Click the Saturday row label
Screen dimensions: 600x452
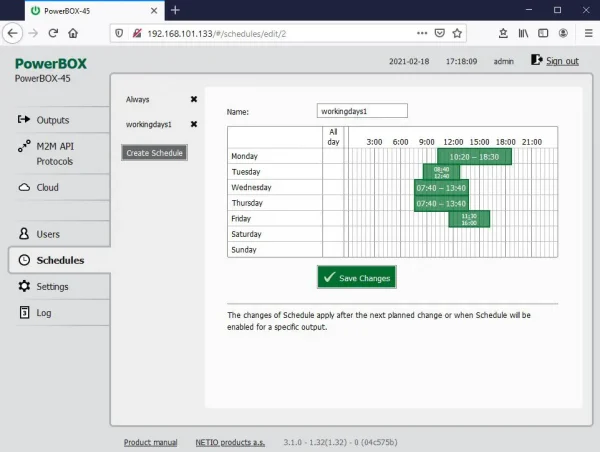246,234
